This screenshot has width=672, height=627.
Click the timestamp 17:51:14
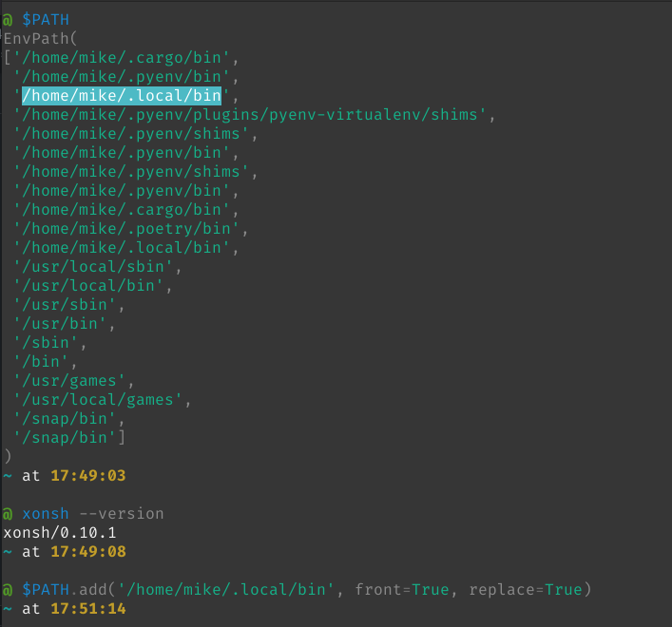pyautogui.click(x=88, y=609)
